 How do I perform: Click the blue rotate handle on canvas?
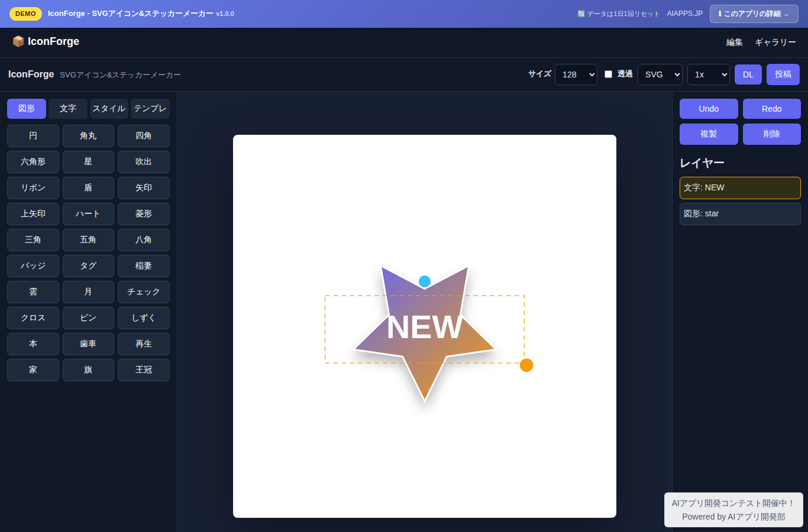425,281
